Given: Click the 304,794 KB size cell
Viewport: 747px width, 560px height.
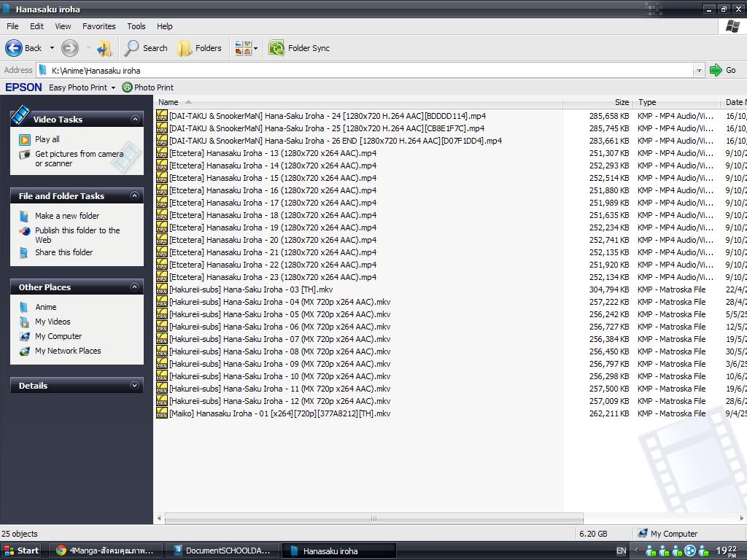Looking at the screenshot, I should 609,289.
